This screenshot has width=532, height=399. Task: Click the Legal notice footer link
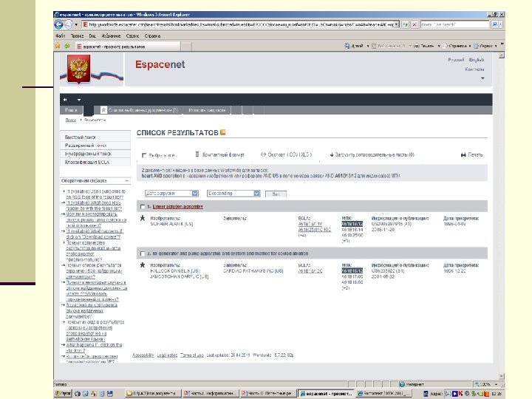tap(167, 355)
